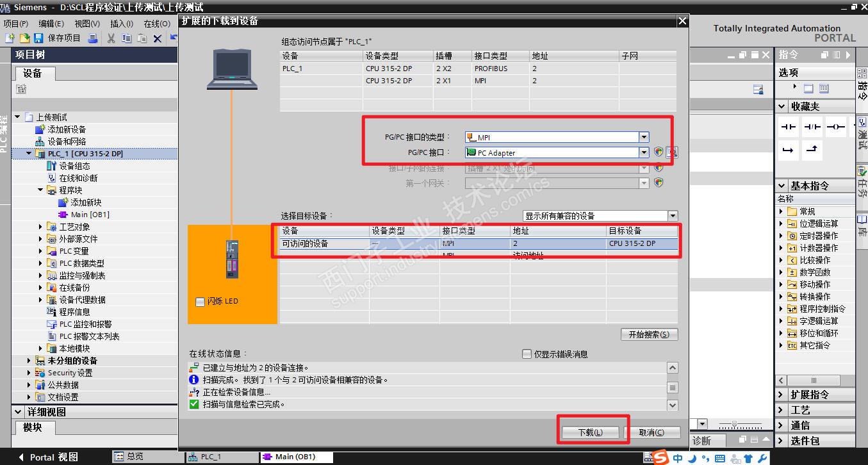This screenshot has width=868, height=465.
Task: Click the PC icon in the download dialog
Action: pyautogui.click(x=232, y=70)
